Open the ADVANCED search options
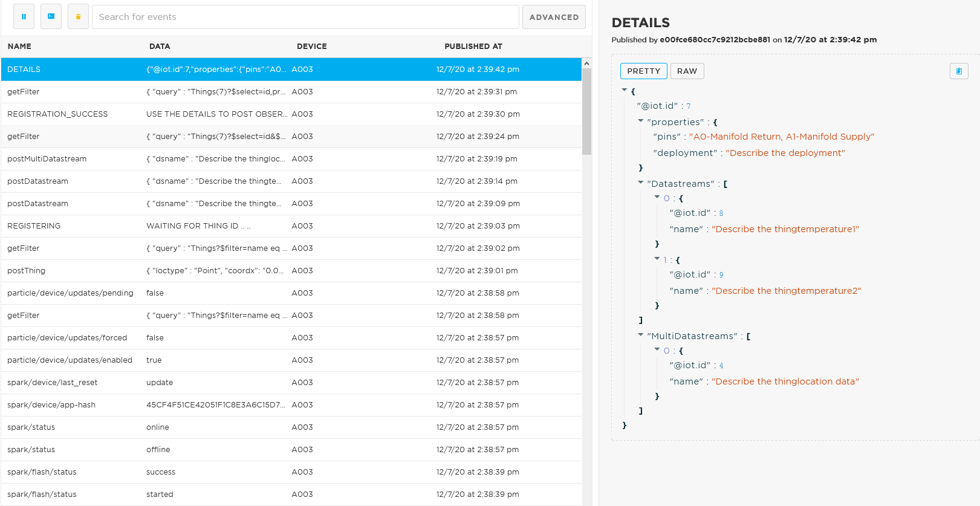The image size is (980, 506). pos(554,17)
